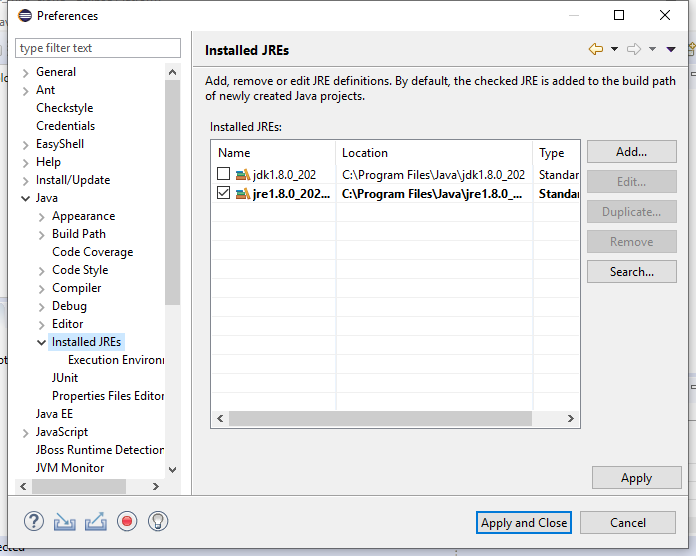Click the Apply button
The image size is (696, 556).
[637, 478]
